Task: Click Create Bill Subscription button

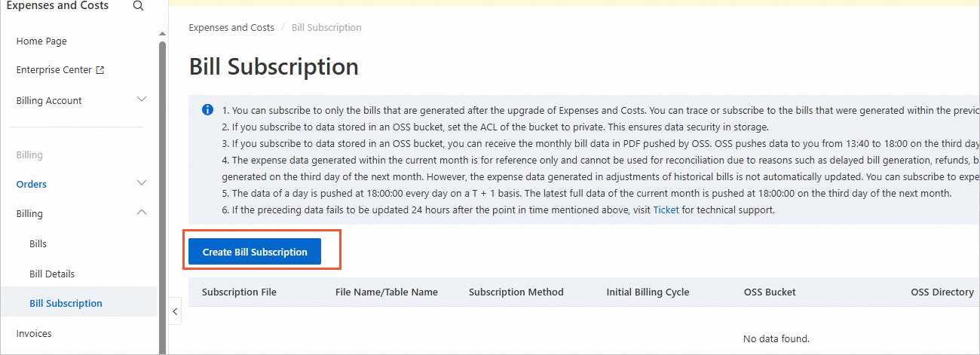Action: click(x=255, y=252)
